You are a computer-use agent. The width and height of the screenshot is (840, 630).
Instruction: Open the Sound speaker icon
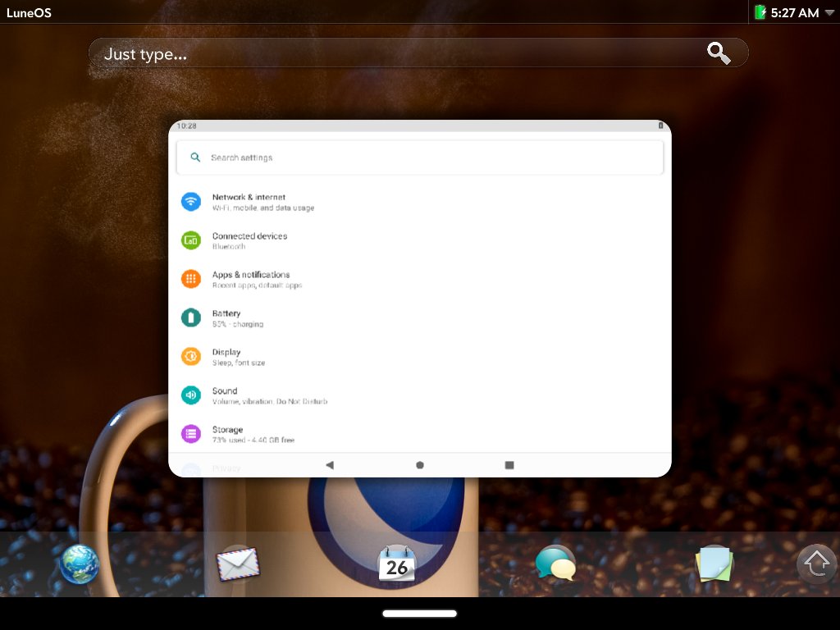pyautogui.click(x=190, y=395)
